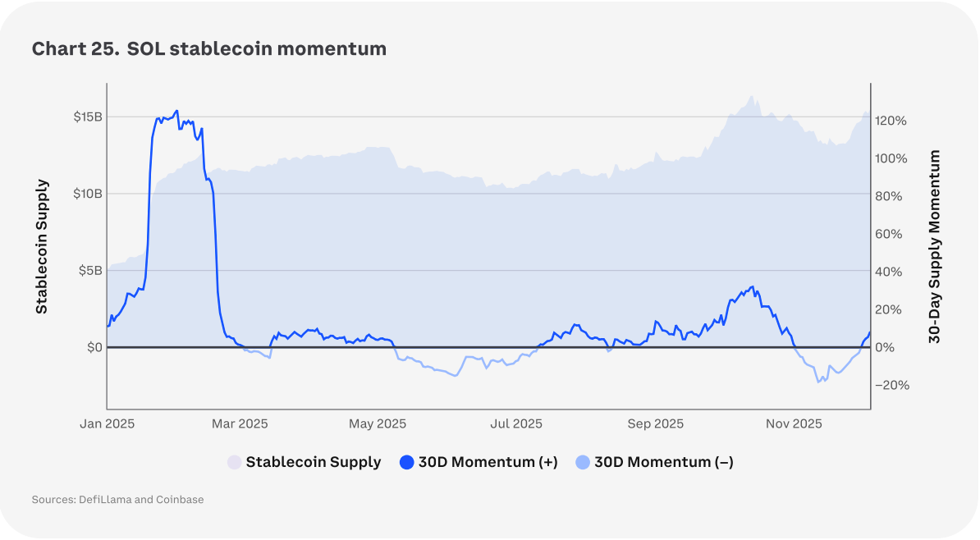This screenshot has height=540, width=980.
Task: Click the Sources: DefiLlama and Coinbase text
Action: [x=117, y=499]
